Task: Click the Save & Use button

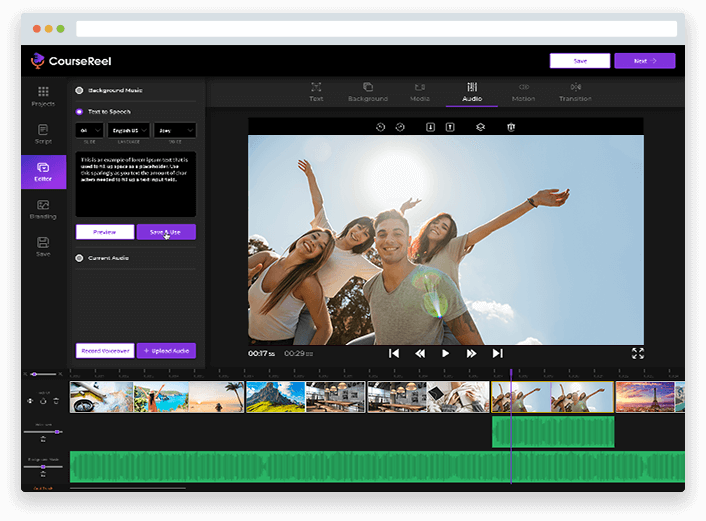Action: point(166,232)
